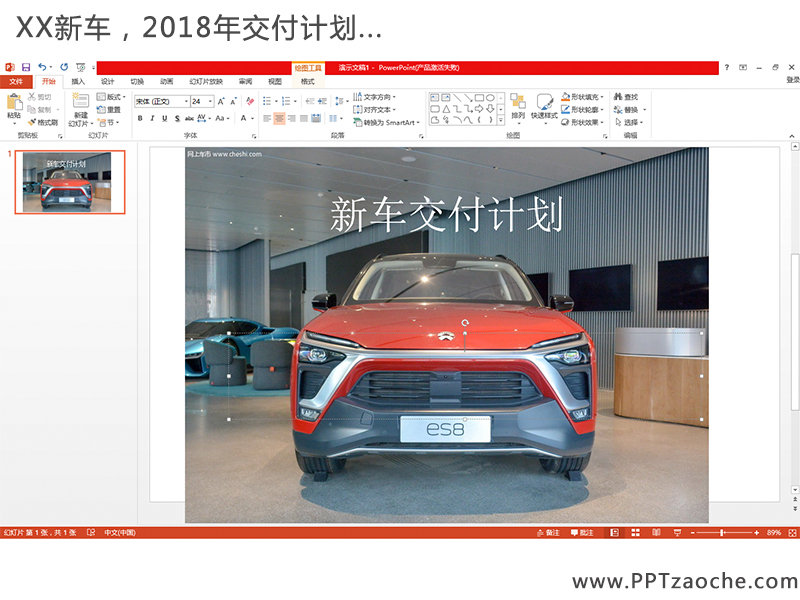Redo with the circular arrow icon
The width and height of the screenshot is (800, 600).
pyautogui.click(x=64, y=67)
